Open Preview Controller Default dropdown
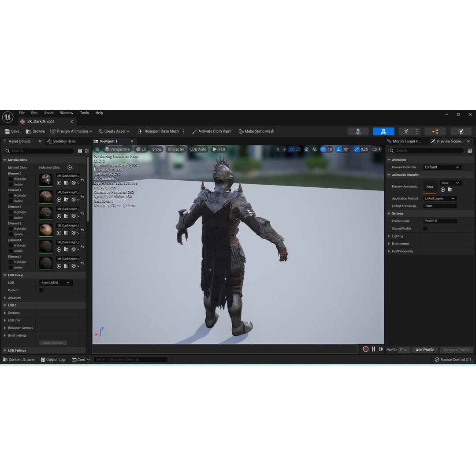476x476 pixels. [443, 167]
